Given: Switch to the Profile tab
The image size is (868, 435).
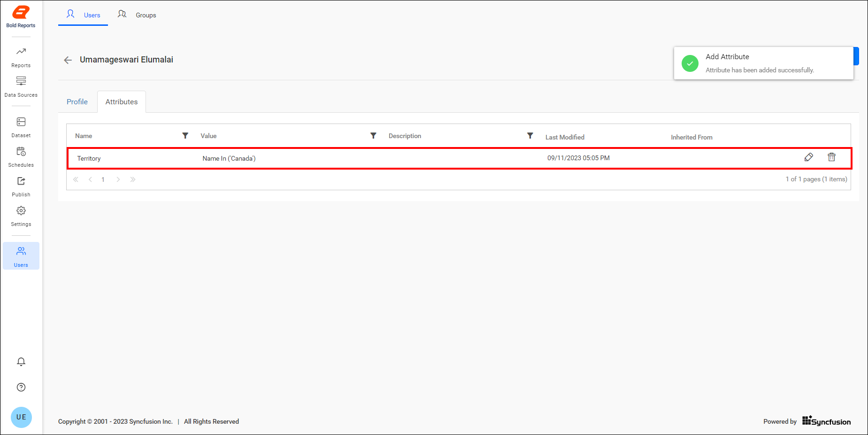Looking at the screenshot, I should tap(77, 101).
